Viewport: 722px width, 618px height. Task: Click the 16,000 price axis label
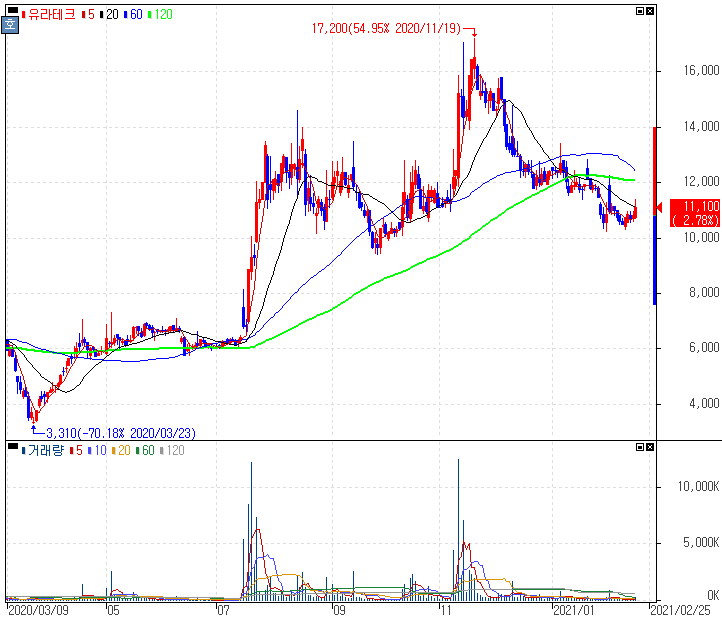pos(701,70)
